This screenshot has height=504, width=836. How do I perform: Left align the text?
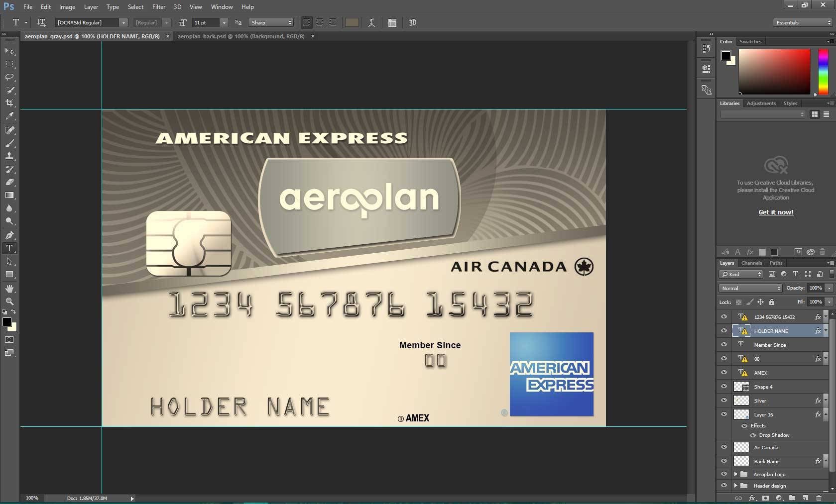307,22
